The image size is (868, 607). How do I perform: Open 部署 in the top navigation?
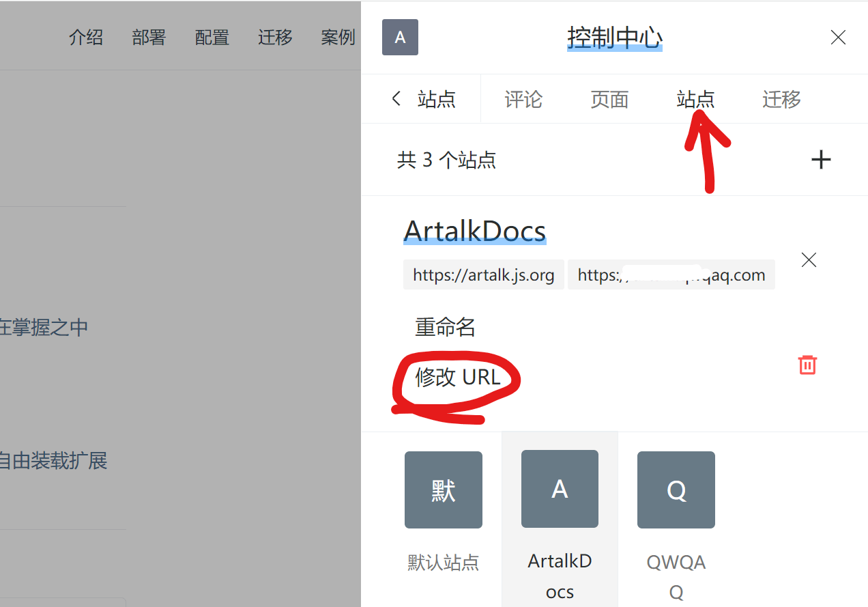(149, 38)
